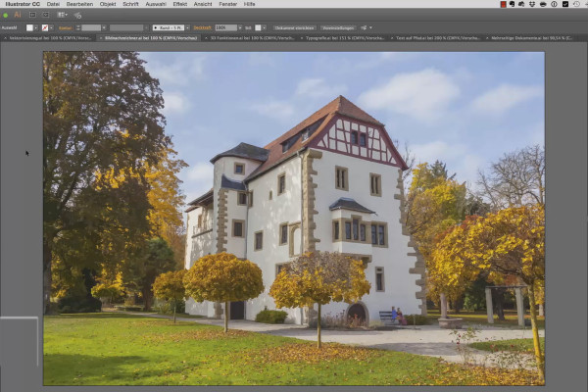Screen dimensions: 588x392
Task: Open the Adobe Bridge launcher icon
Action: click(x=33, y=15)
